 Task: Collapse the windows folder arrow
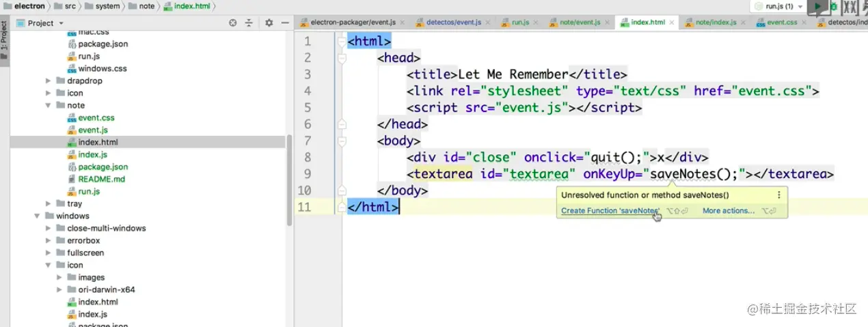(38, 216)
